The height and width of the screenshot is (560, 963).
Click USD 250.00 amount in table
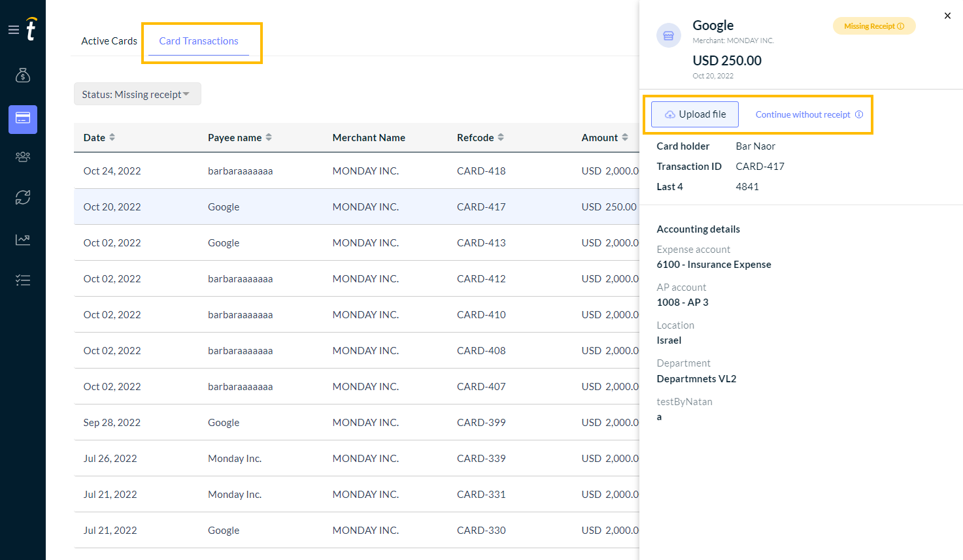[609, 206]
